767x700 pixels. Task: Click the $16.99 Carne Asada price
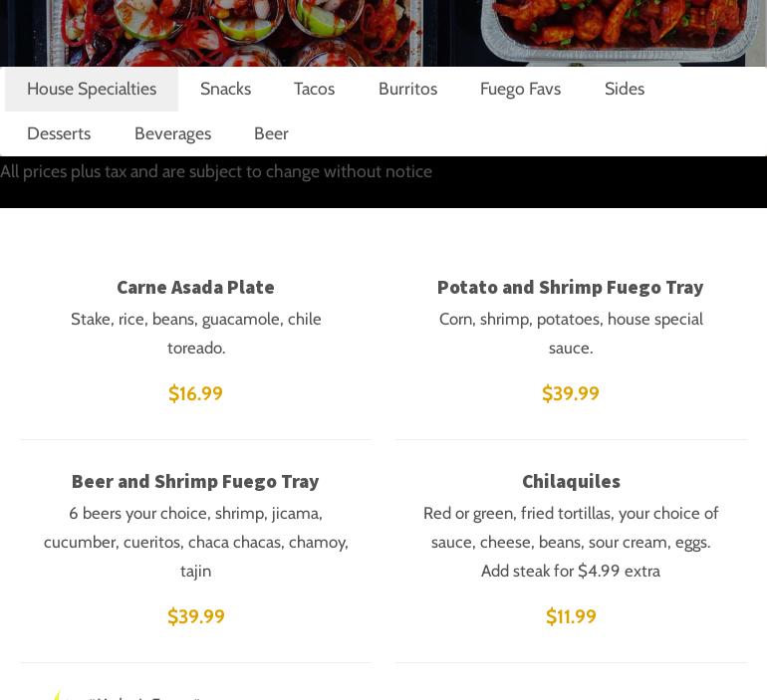195,393
